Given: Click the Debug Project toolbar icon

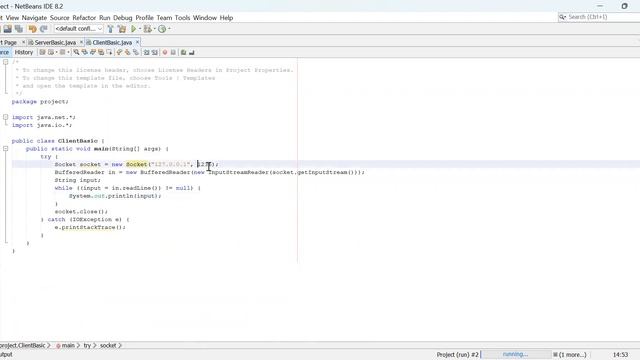Looking at the screenshot, I should coord(147,29).
